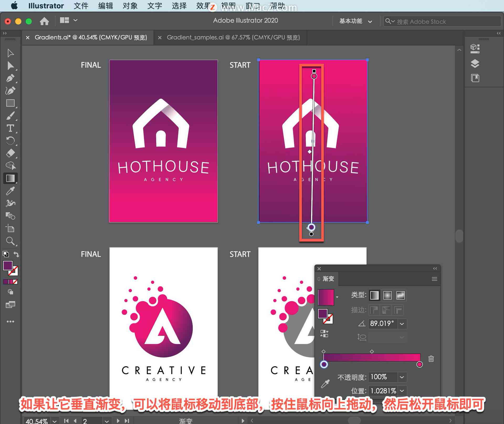Open the 文件 menu
Image resolution: width=504 pixels, height=424 pixels.
click(x=81, y=6)
